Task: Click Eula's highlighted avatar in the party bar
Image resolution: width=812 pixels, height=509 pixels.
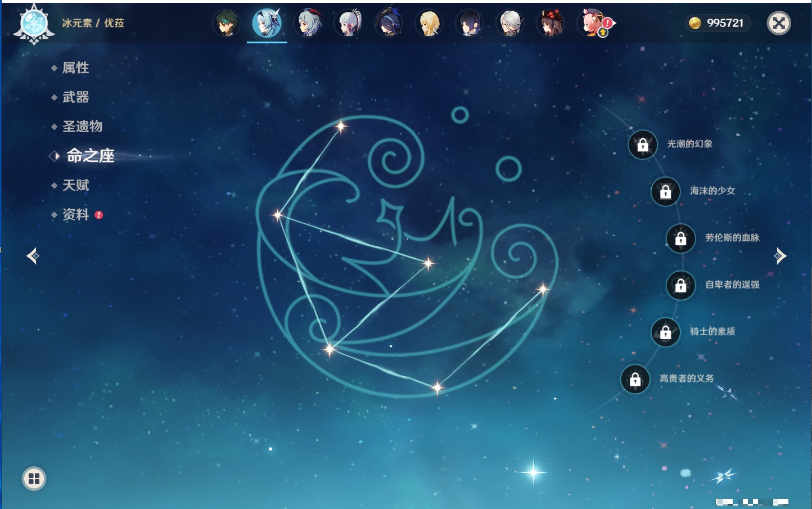Action: 267,24
